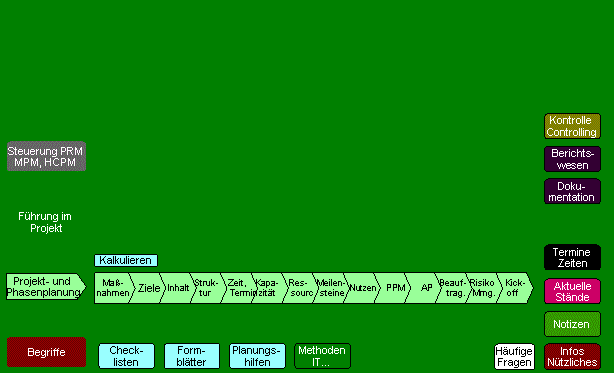Open Aktuelle Stände in pink
The height and width of the screenshot is (373, 614).
[572, 291]
